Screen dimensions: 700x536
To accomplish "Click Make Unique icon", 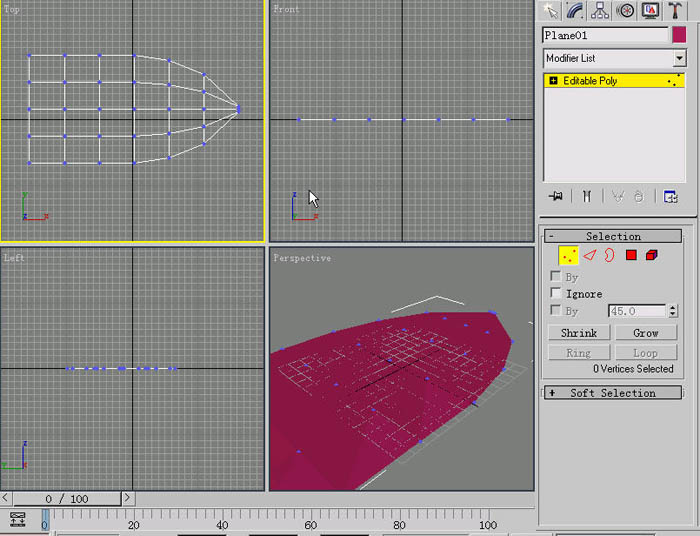I will [x=618, y=196].
